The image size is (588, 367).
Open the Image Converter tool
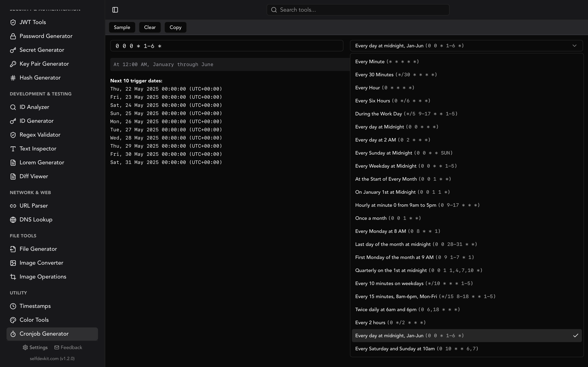pos(41,263)
